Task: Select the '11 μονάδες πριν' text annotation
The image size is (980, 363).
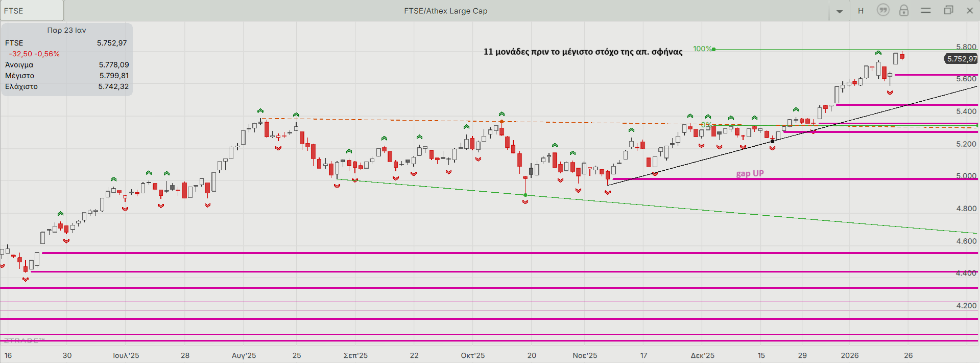Action: (583, 52)
